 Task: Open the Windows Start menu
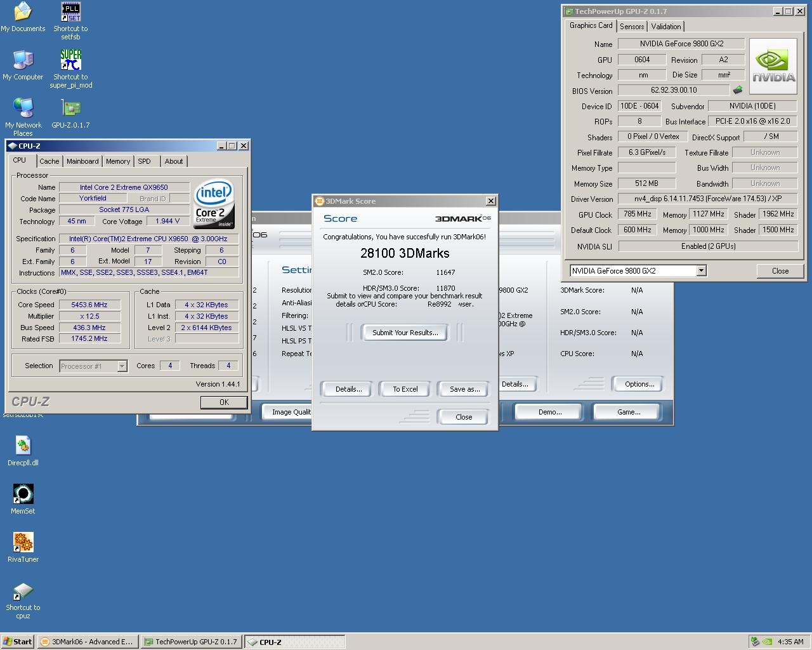click(18, 642)
